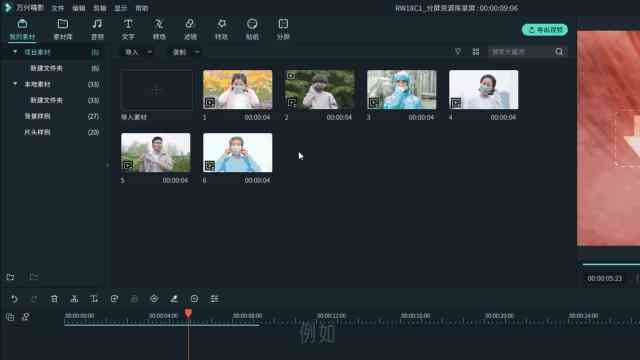The width and height of the screenshot is (640, 360).
Task: Click the 00:00:05:23 preview timecode
Action: (604, 278)
